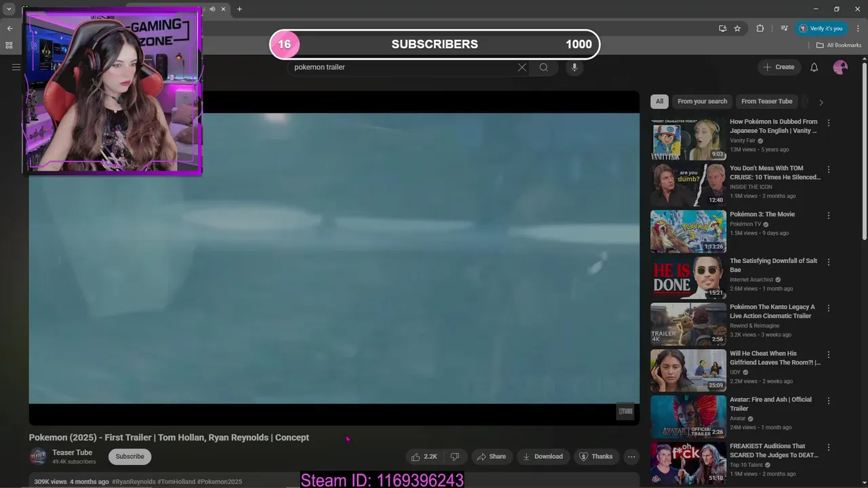Open the YouTube hamburger guide menu
This screenshot has width=868, height=488.
[16, 67]
